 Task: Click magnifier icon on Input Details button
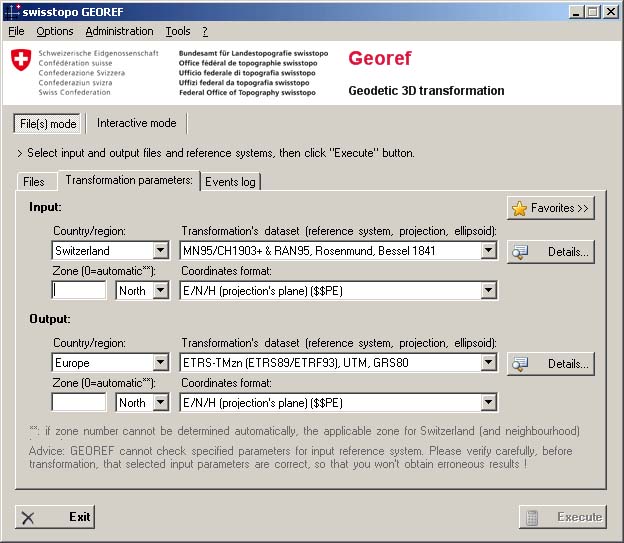(x=520, y=252)
